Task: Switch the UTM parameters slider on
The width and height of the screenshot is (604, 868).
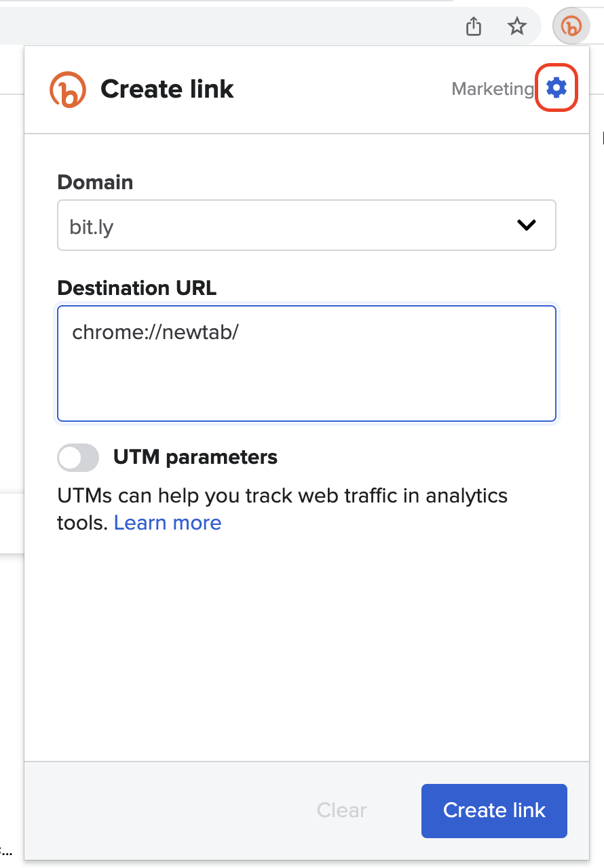Action: tap(77, 457)
